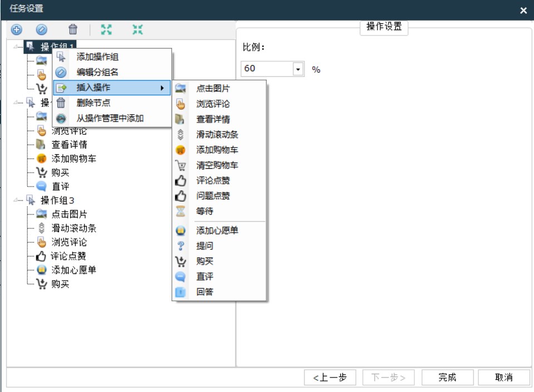
Task: Collapse the second operation group node
Action: pyautogui.click(x=16, y=102)
